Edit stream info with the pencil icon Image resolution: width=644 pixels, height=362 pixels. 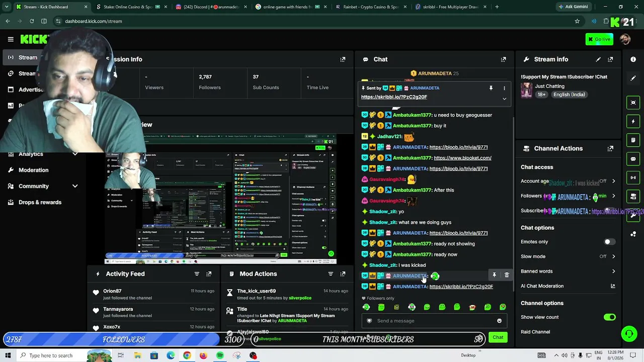point(598,59)
